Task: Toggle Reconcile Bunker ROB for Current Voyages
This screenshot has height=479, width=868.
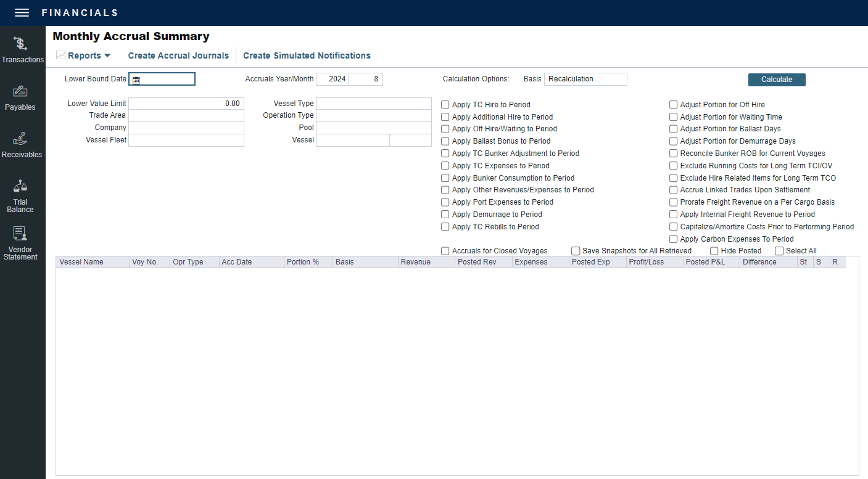Action: (x=674, y=154)
